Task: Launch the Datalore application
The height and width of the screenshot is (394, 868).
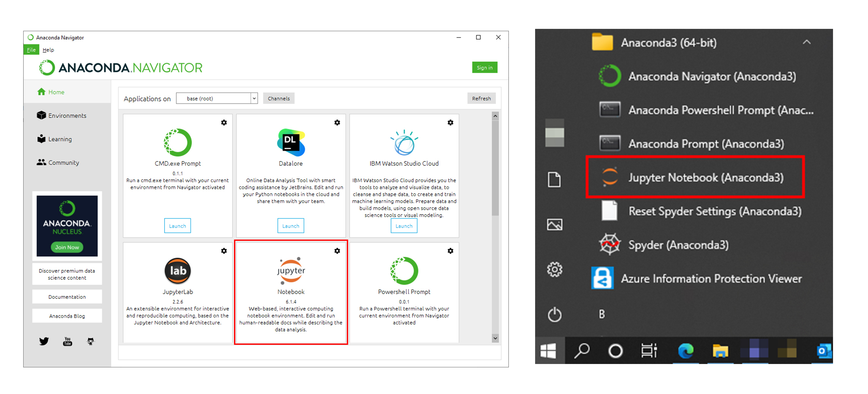Action: (x=291, y=226)
